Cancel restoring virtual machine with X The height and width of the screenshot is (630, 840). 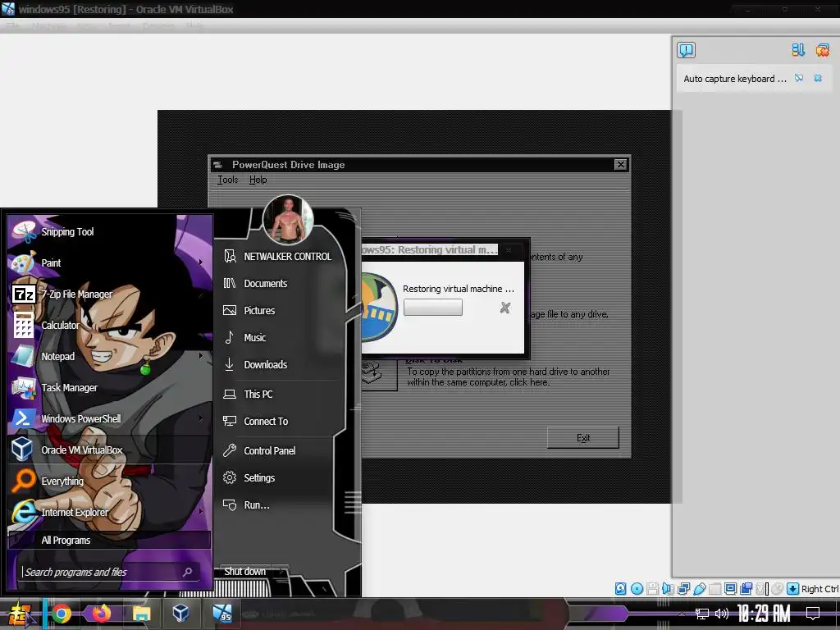pos(505,308)
